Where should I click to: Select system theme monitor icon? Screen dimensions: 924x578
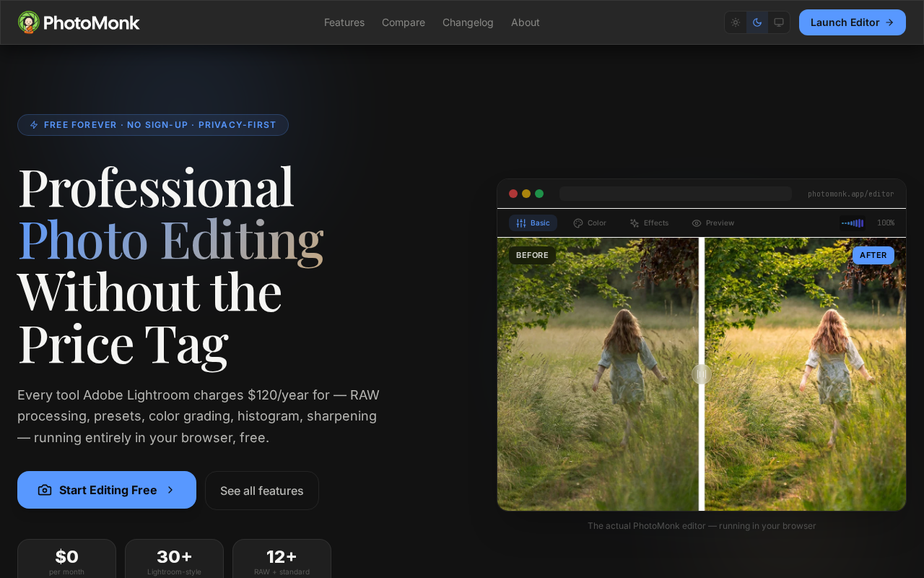779,22
